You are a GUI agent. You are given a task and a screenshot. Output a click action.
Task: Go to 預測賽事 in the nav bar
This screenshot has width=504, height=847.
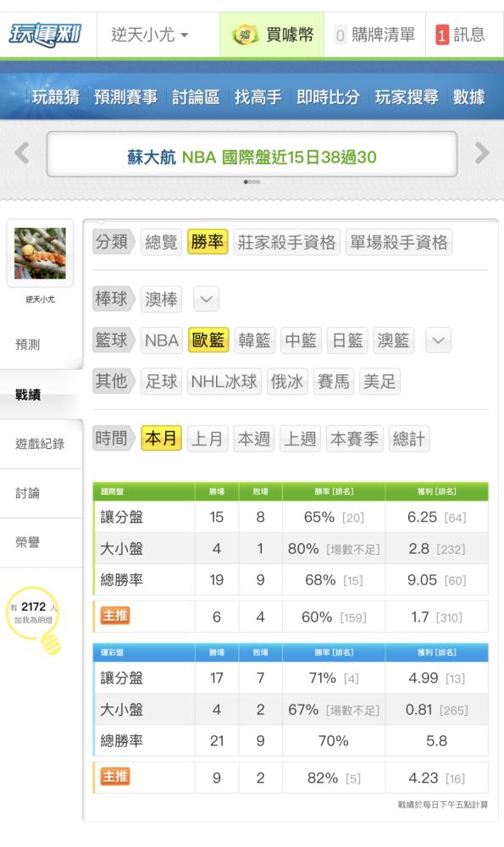pyautogui.click(x=126, y=97)
